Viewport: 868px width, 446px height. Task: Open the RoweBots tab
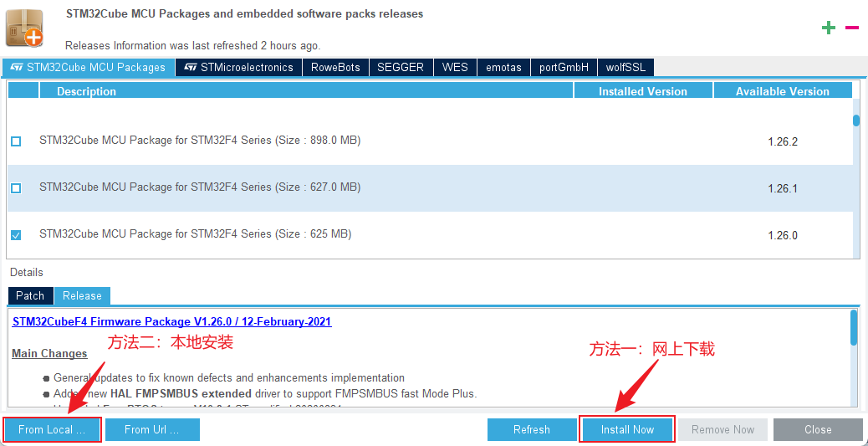(x=335, y=68)
